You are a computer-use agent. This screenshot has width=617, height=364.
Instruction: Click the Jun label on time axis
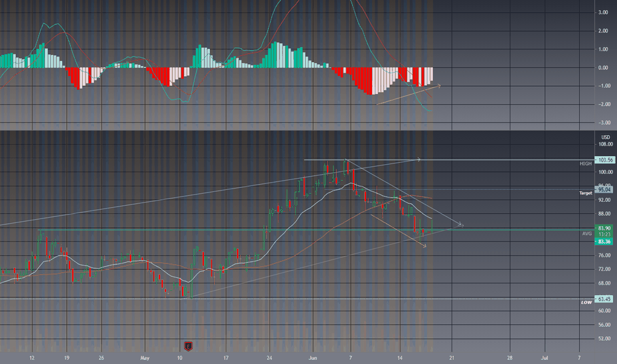[313, 358]
